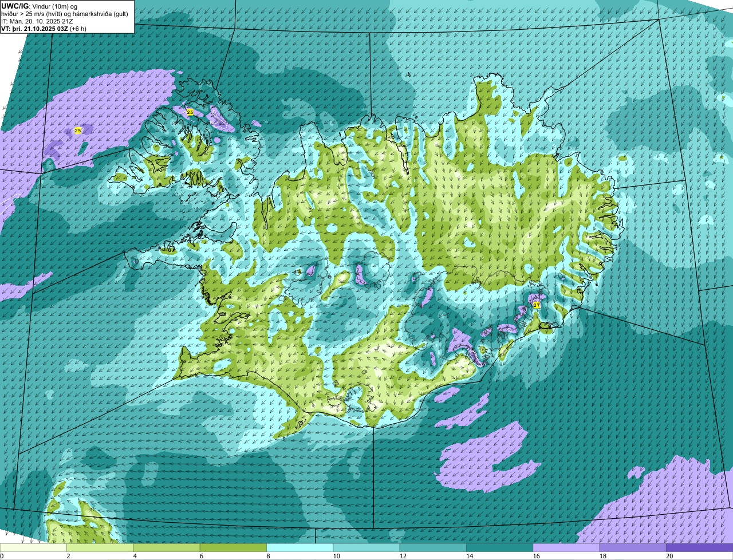This screenshot has height=560, width=733.
Task: Click the scale label "8"
Action: [268, 556]
